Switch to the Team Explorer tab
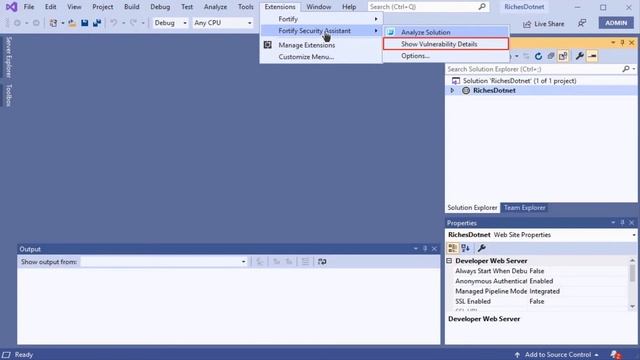Screen dimensions: 640x360 (524, 208)
